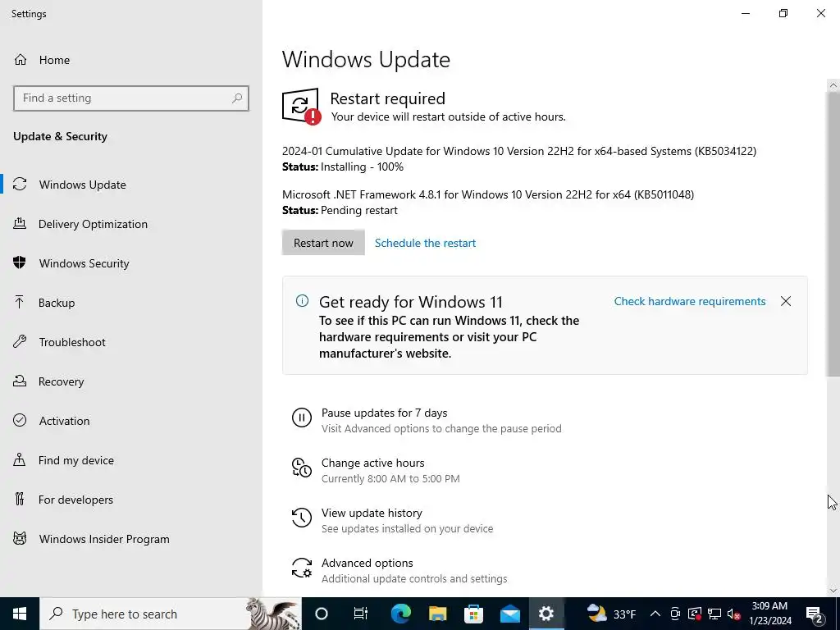840x630 pixels.
Task: Click the Home house icon in sidebar
Action: pos(21,59)
